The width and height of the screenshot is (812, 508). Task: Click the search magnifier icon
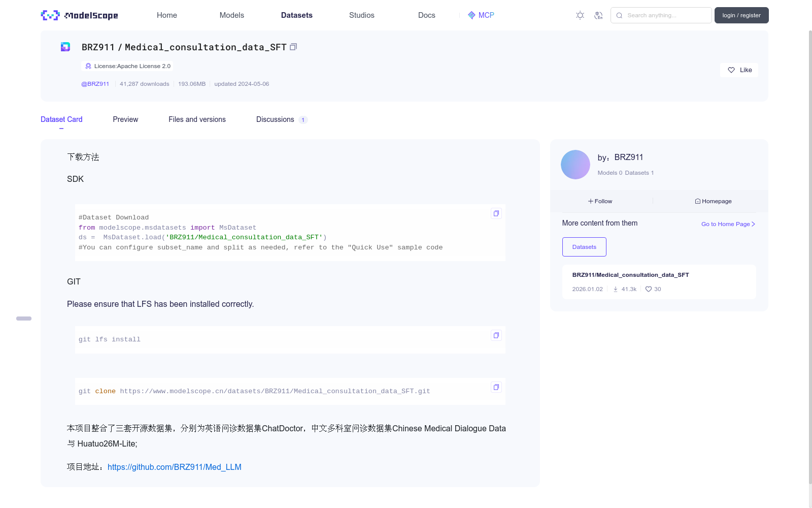(619, 15)
